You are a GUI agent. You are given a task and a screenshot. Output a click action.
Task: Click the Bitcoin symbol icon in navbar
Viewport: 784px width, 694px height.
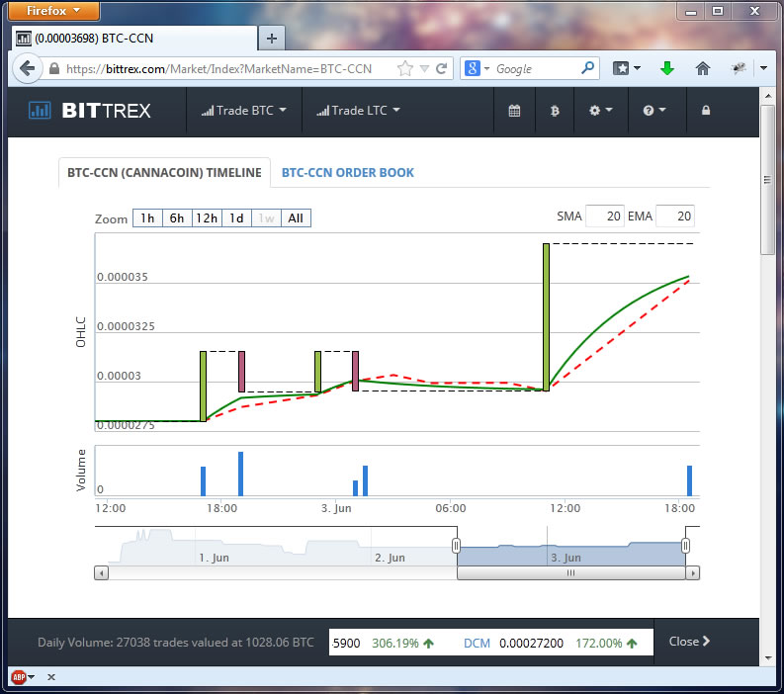coord(555,111)
